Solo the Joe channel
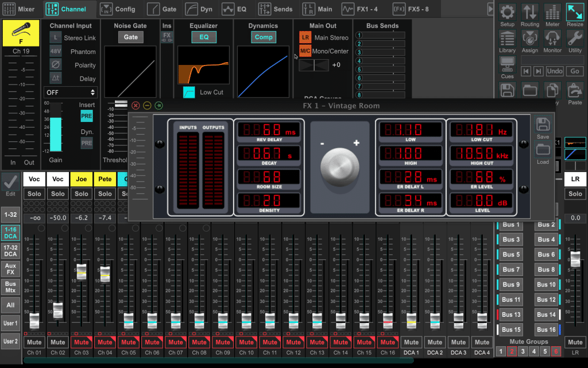The height and width of the screenshot is (368, 588). 81,194
